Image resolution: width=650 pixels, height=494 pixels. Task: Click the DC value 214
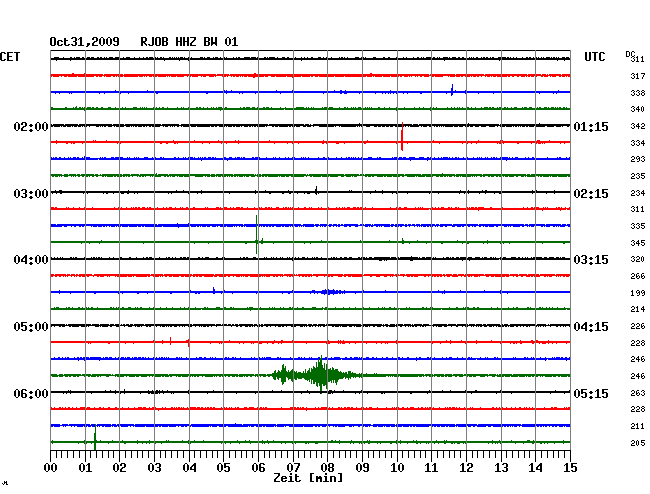[x=638, y=309]
